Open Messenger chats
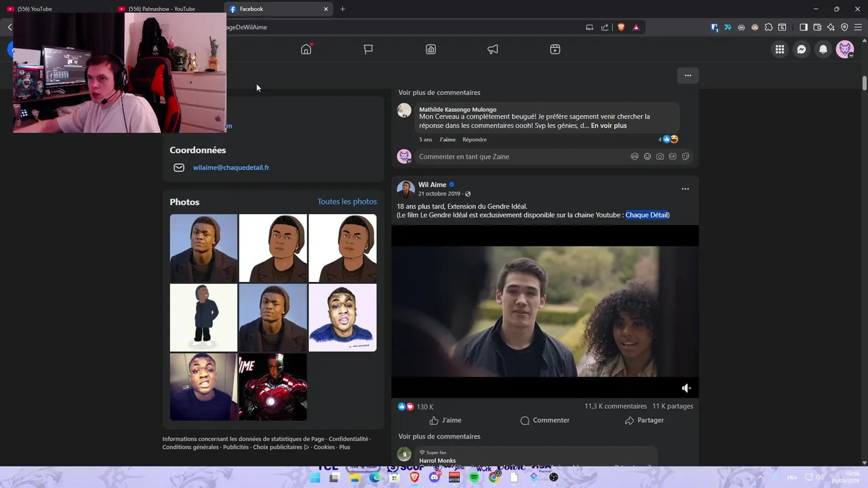 [802, 49]
